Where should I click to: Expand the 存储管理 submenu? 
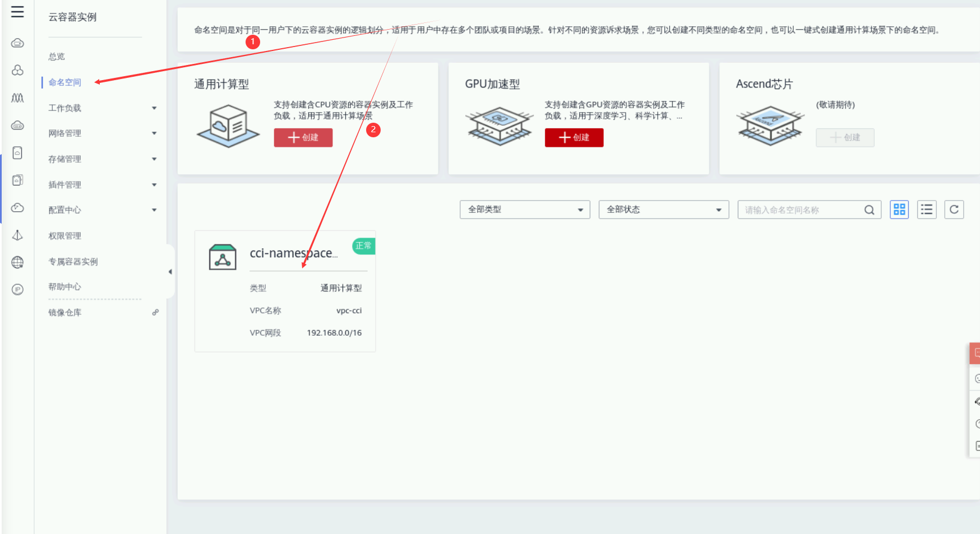pos(154,159)
